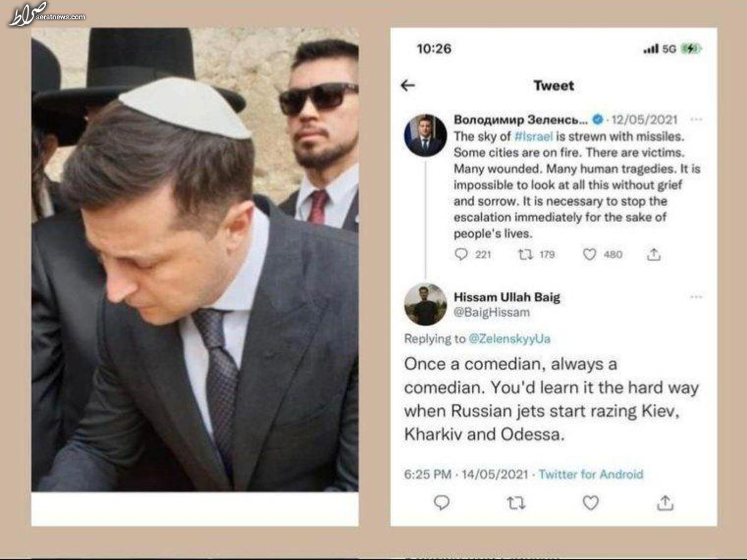Open three-dot menu on Zelensky tweet
The height and width of the screenshot is (560, 747).
[696, 119]
